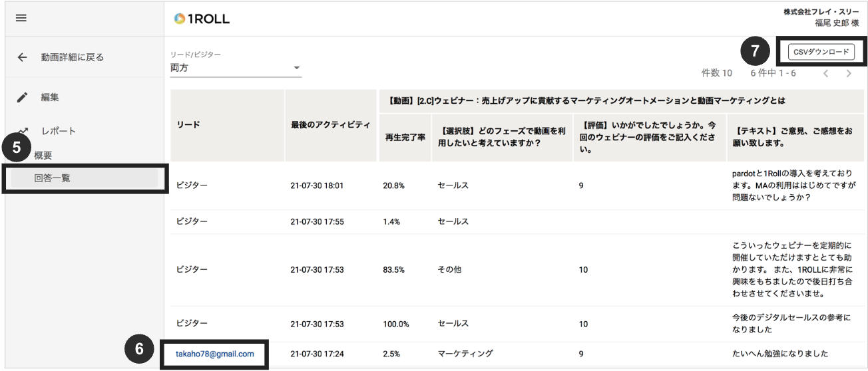
Task: Click the 20.8% completion rate
Action: pos(393,185)
